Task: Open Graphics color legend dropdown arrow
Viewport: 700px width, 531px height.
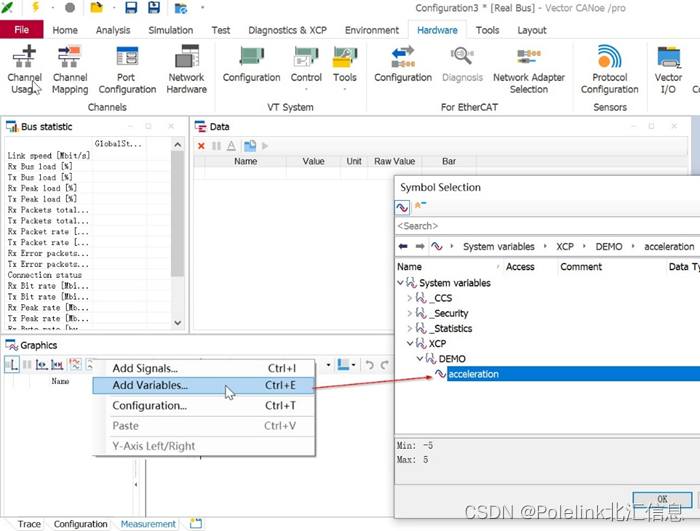Action: (x=354, y=365)
